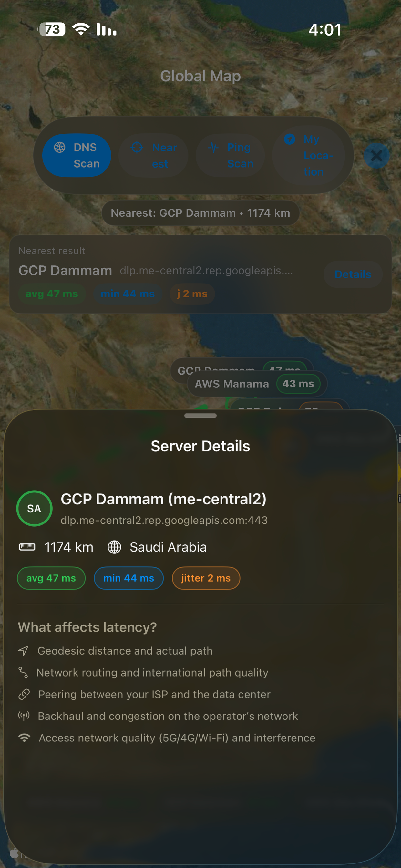Tap the Global Map title
This screenshot has width=401, height=868.
(200, 76)
